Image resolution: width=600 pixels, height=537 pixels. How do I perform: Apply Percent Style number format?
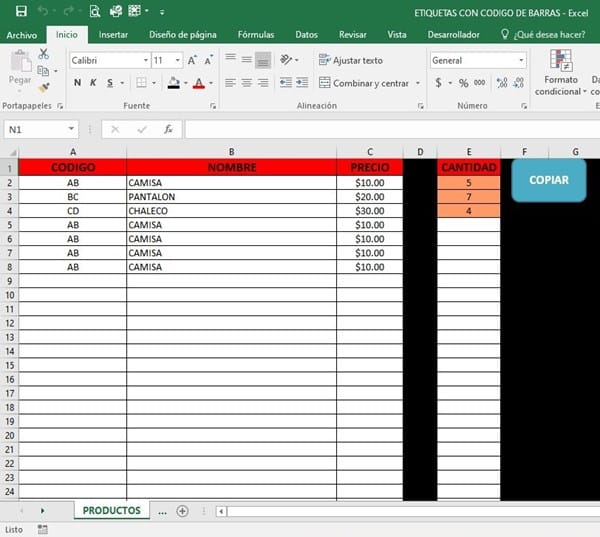(x=463, y=83)
